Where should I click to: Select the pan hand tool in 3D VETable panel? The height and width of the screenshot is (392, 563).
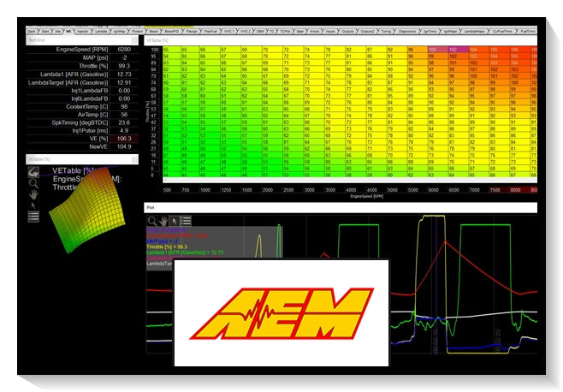point(33,194)
